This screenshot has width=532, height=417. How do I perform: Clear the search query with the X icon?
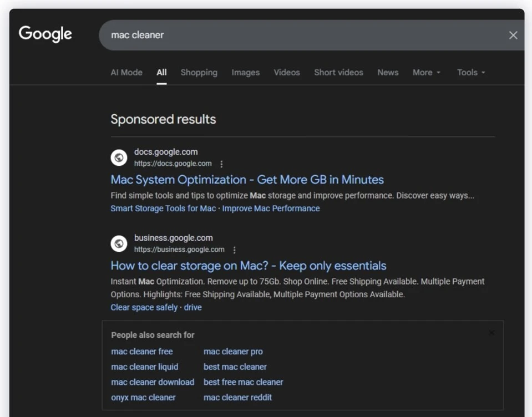point(513,35)
